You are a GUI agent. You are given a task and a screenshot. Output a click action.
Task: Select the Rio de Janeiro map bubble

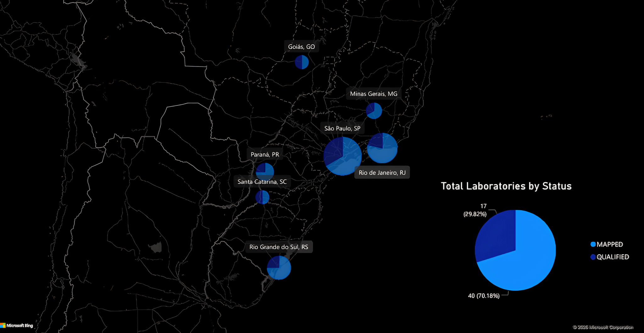(382, 148)
